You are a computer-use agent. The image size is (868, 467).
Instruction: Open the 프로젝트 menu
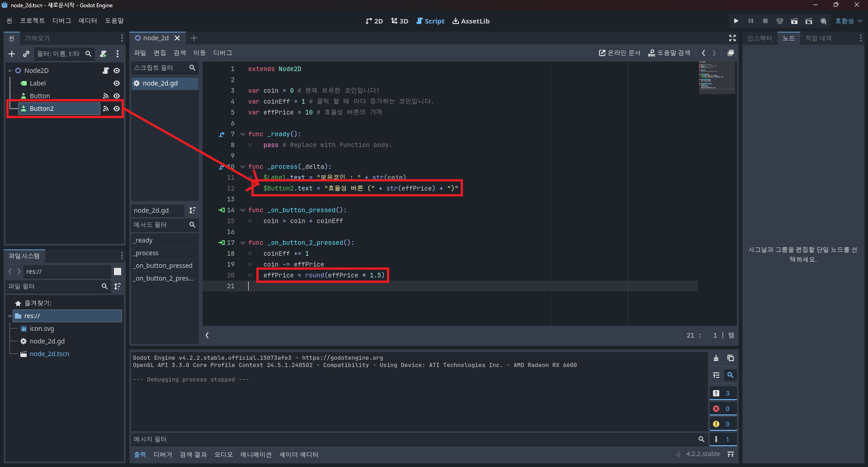[33, 21]
